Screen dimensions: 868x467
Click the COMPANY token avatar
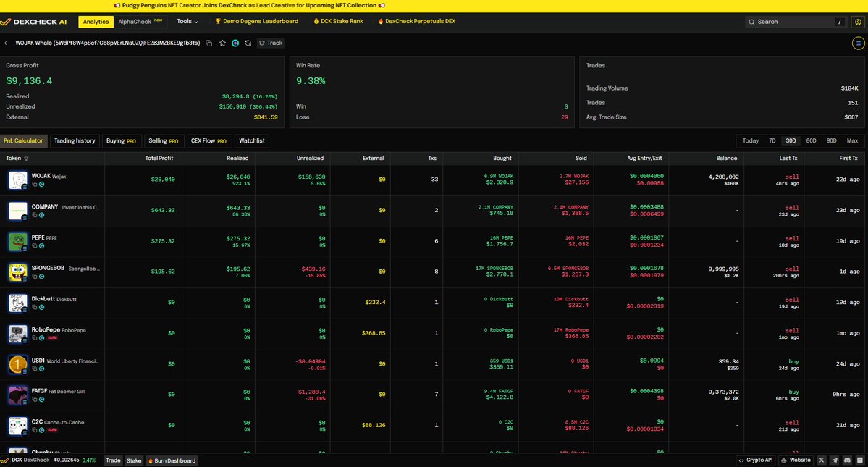[x=17, y=211]
